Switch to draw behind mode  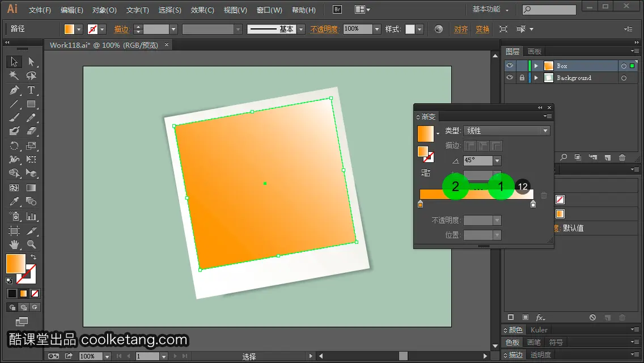click(23, 307)
